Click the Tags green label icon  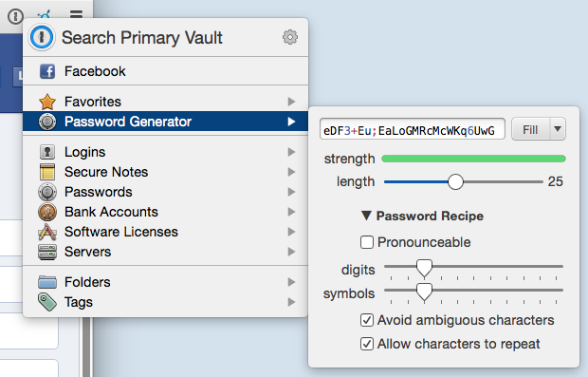[x=47, y=302]
